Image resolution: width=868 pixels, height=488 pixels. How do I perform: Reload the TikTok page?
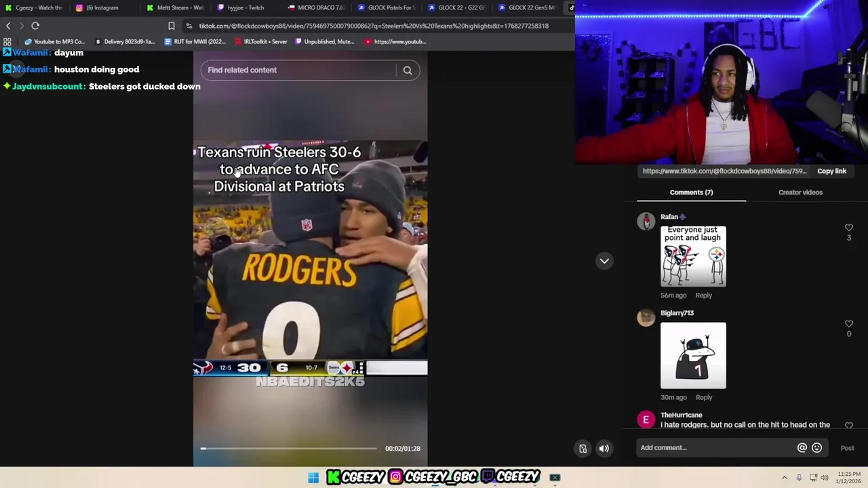(x=35, y=26)
